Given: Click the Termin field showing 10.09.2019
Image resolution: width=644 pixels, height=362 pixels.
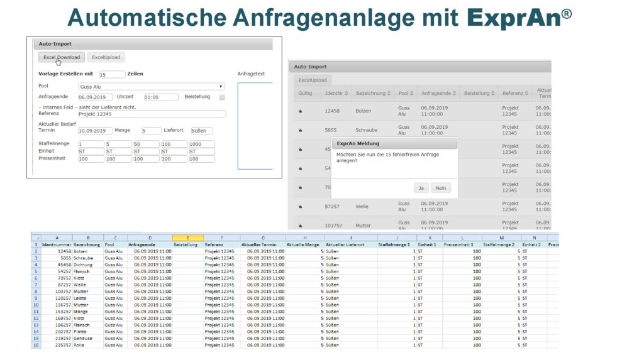Looking at the screenshot, I should [96, 131].
